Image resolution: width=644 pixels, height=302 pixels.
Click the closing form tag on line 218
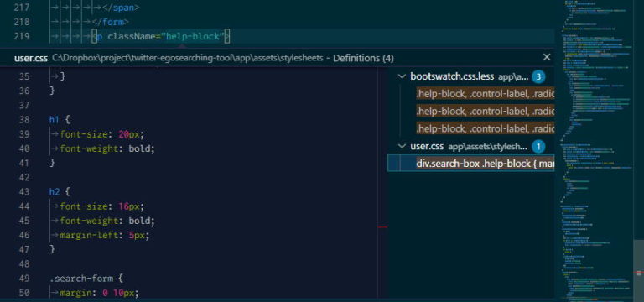click(x=110, y=22)
